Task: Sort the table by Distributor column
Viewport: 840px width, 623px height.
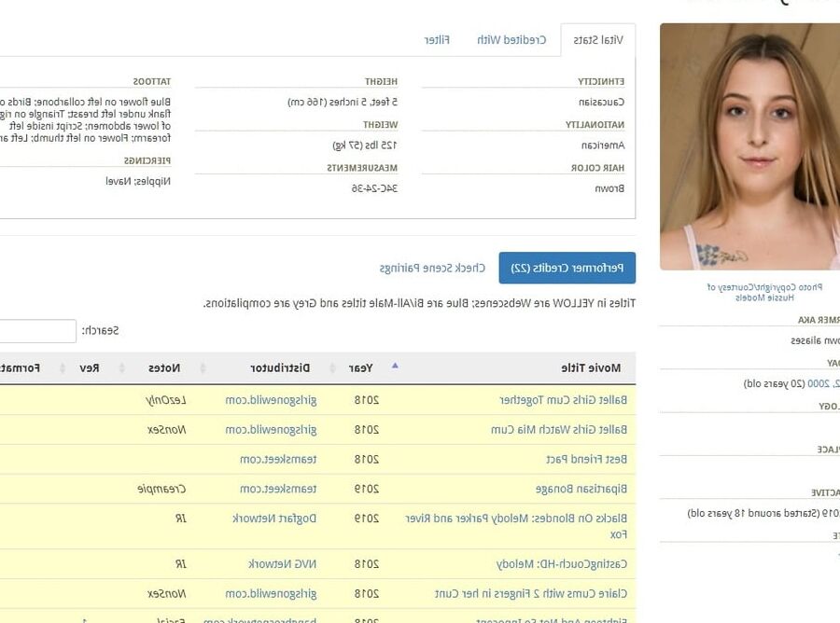Action: coord(280,368)
